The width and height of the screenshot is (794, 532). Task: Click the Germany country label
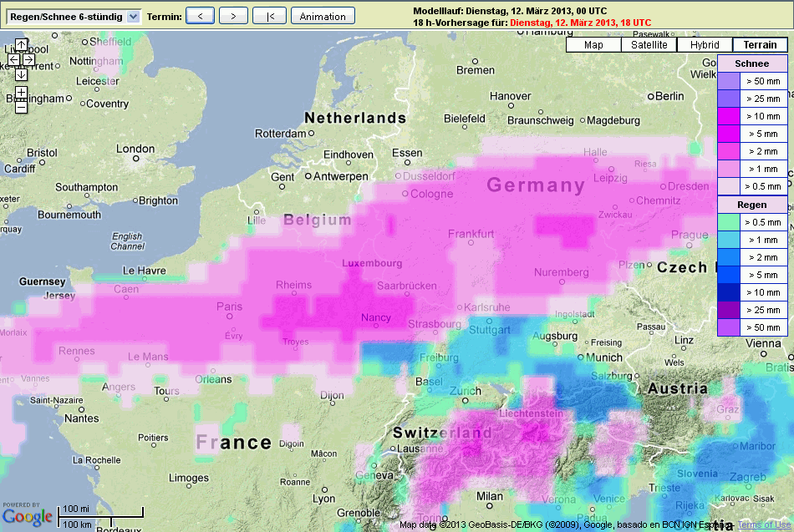coord(536,185)
